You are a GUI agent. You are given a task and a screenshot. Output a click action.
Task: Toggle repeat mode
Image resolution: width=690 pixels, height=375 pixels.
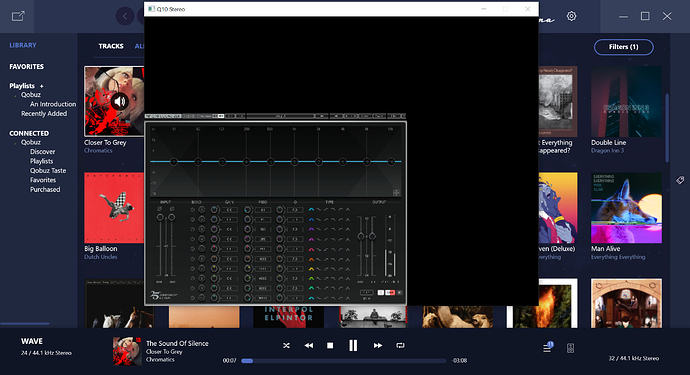[400, 346]
